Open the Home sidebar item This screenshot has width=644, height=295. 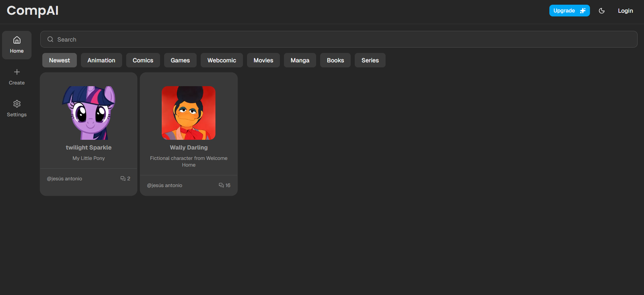[17, 45]
